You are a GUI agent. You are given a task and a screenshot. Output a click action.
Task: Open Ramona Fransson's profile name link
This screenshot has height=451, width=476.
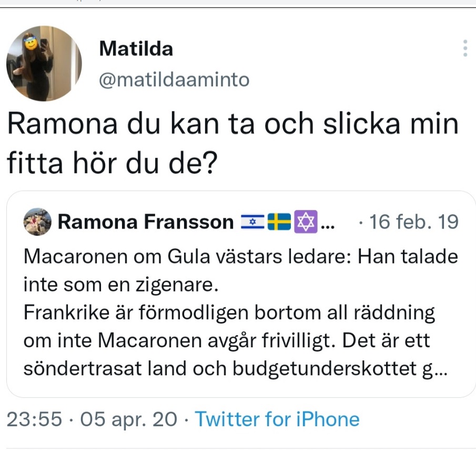click(145, 222)
